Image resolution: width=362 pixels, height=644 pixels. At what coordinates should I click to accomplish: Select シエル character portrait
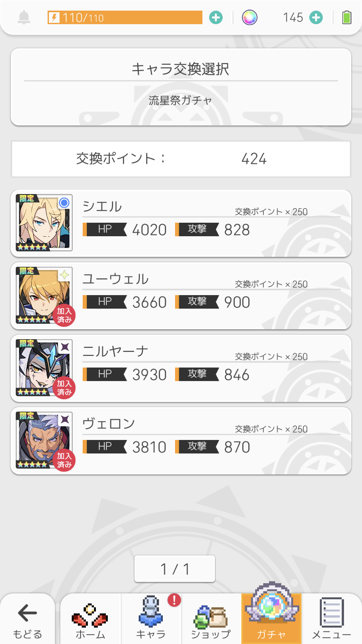(x=44, y=223)
